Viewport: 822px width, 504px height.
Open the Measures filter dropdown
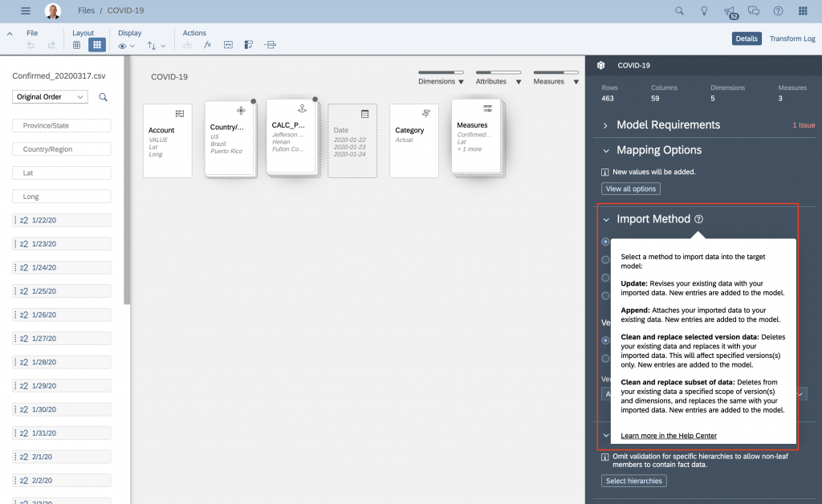(x=555, y=82)
